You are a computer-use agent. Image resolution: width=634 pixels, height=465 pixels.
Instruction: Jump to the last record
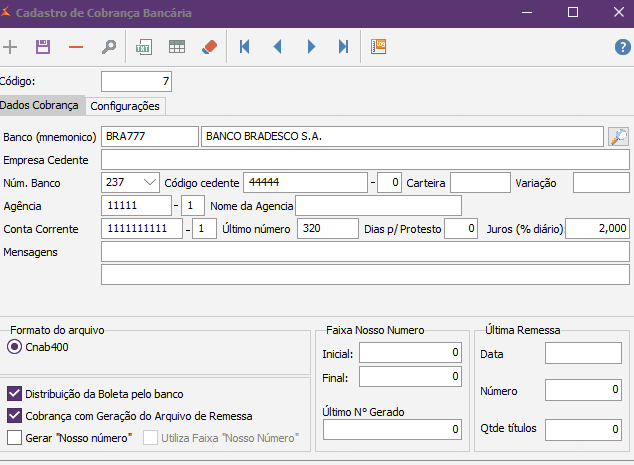[343, 47]
